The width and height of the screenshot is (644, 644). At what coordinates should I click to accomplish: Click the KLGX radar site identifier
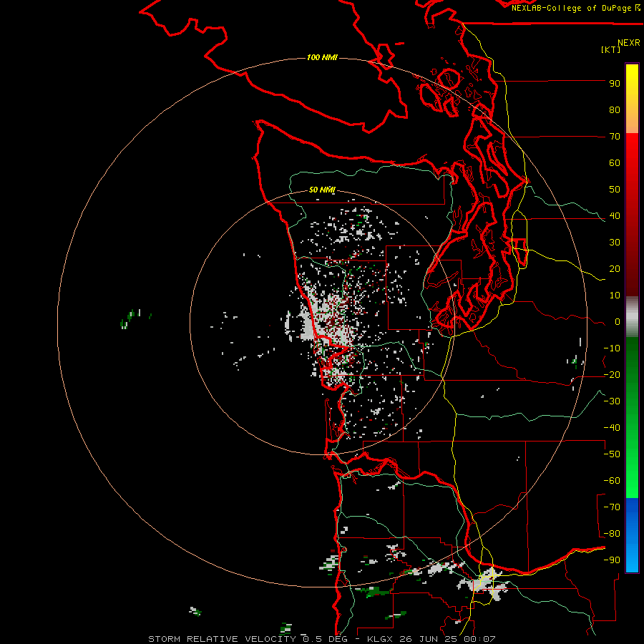[x=381, y=639]
